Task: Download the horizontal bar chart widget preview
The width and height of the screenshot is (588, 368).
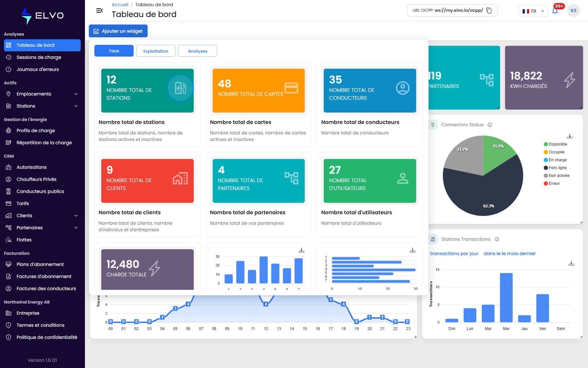Action: (x=413, y=250)
